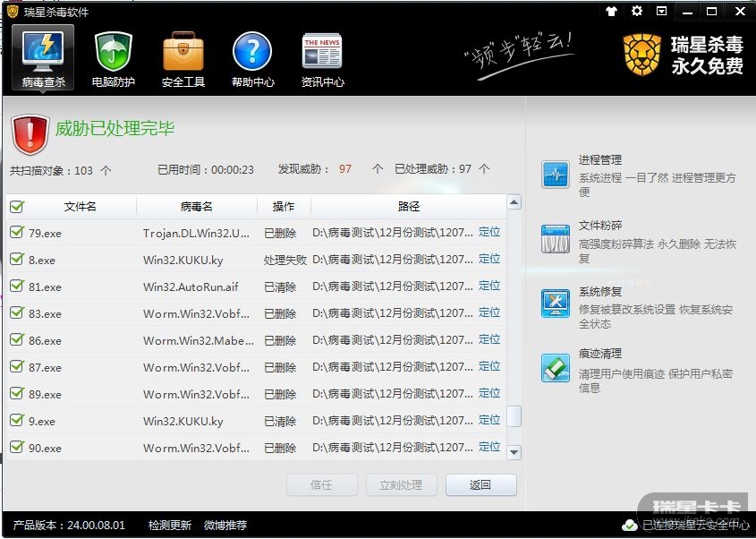This screenshot has height=539, width=756.
Task: Click 定位 link for 83.exe
Action: click(x=489, y=312)
